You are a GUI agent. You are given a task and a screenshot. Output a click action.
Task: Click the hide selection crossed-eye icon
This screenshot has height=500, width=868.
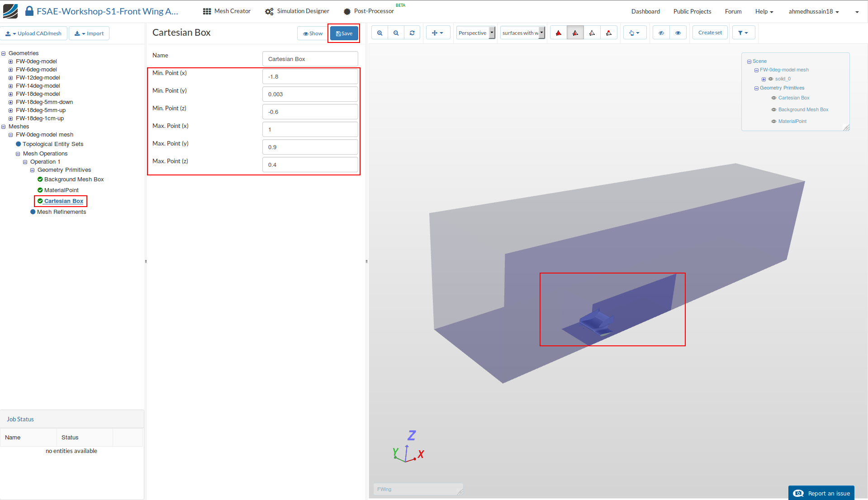tap(661, 33)
